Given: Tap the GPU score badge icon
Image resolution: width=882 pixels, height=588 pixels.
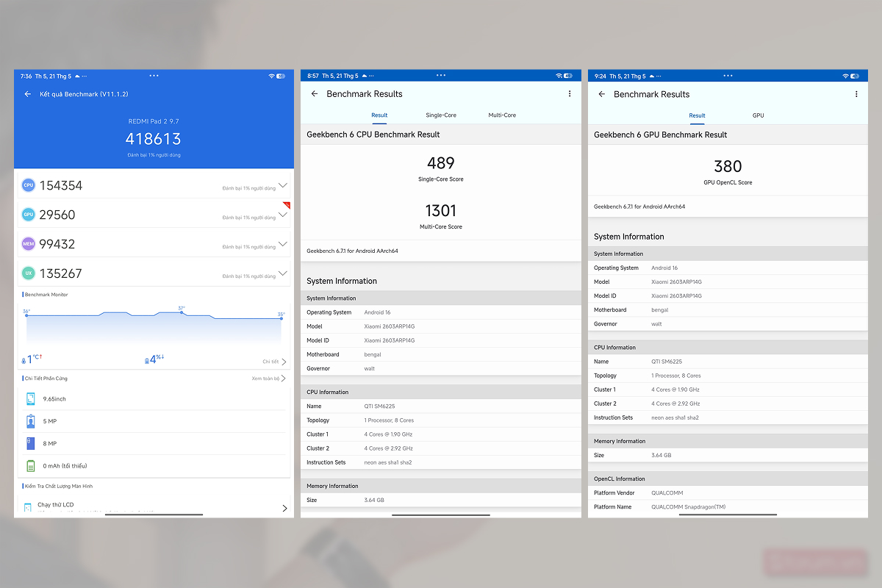Looking at the screenshot, I should tap(29, 215).
